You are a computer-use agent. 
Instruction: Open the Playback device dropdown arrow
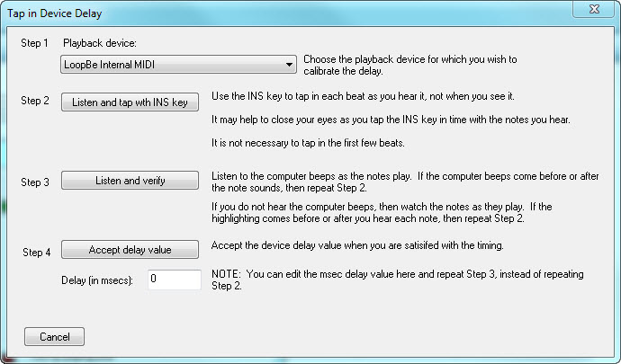(x=288, y=65)
